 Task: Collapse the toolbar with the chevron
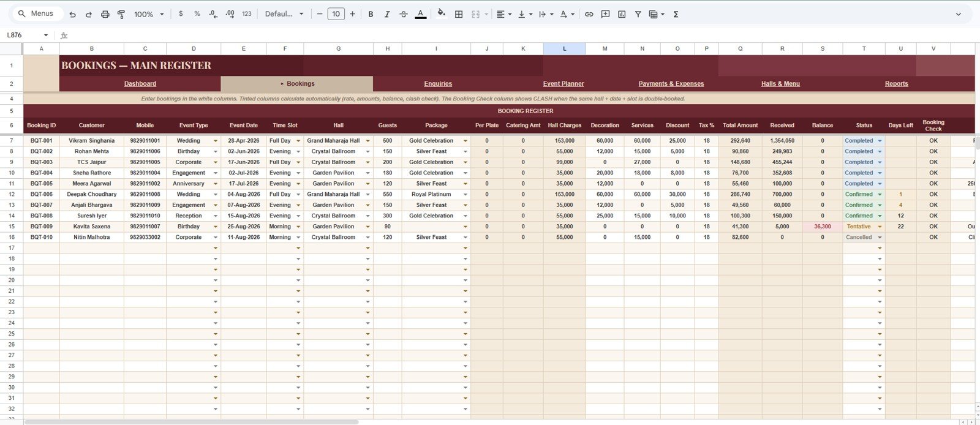coord(958,14)
